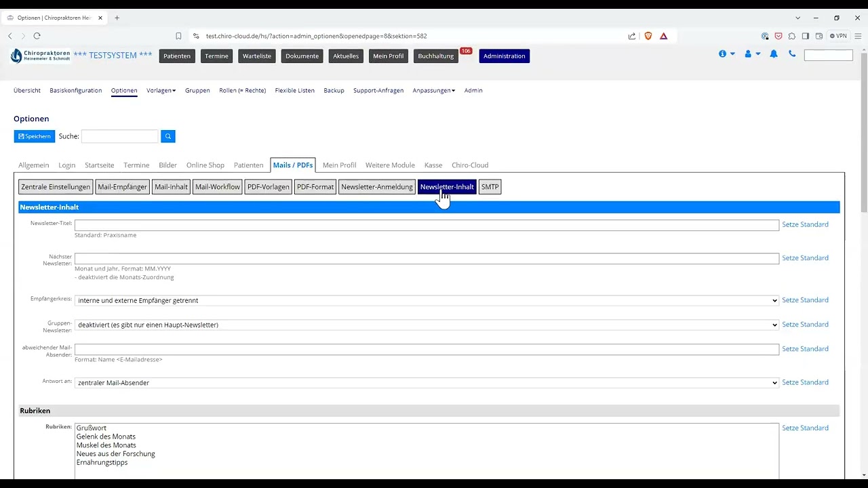868x488 pixels.
Task: Click Setze Standard for Nächster Newsletter
Action: click(x=805, y=258)
